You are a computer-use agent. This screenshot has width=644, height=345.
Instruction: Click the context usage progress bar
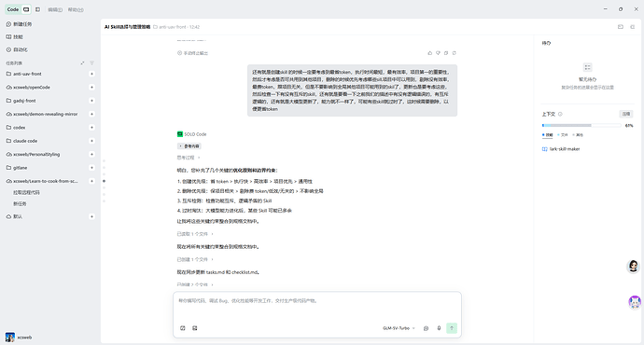[581, 125]
